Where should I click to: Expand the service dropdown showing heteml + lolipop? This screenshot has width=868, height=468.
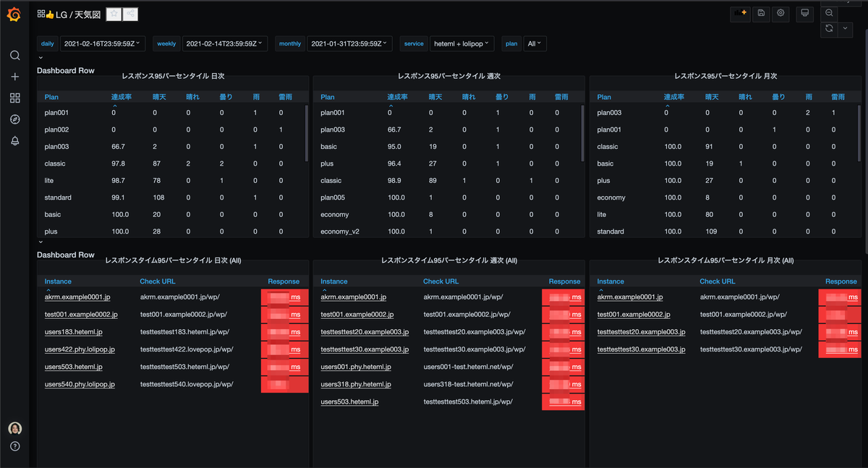pyautogui.click(x=462, y=43)
